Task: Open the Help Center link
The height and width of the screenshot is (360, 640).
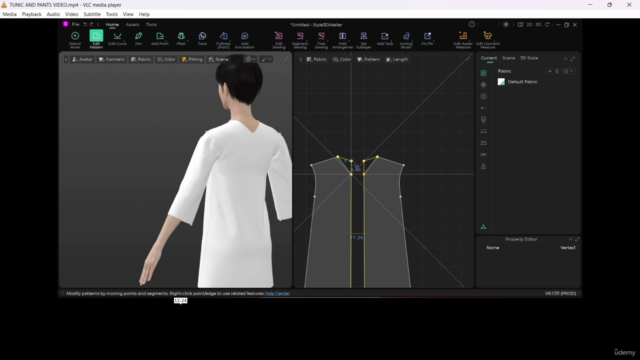Action: tap(277, 293)
